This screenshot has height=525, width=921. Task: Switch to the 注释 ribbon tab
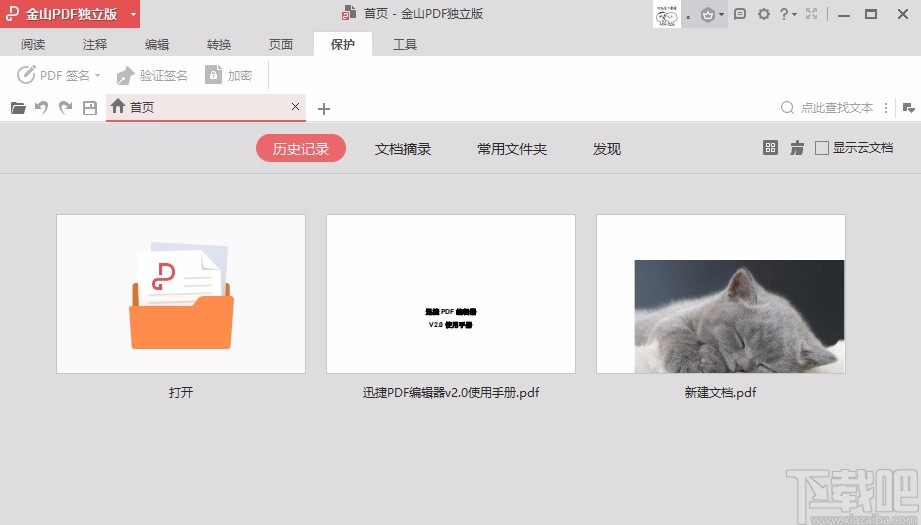(x=95, y=44)
